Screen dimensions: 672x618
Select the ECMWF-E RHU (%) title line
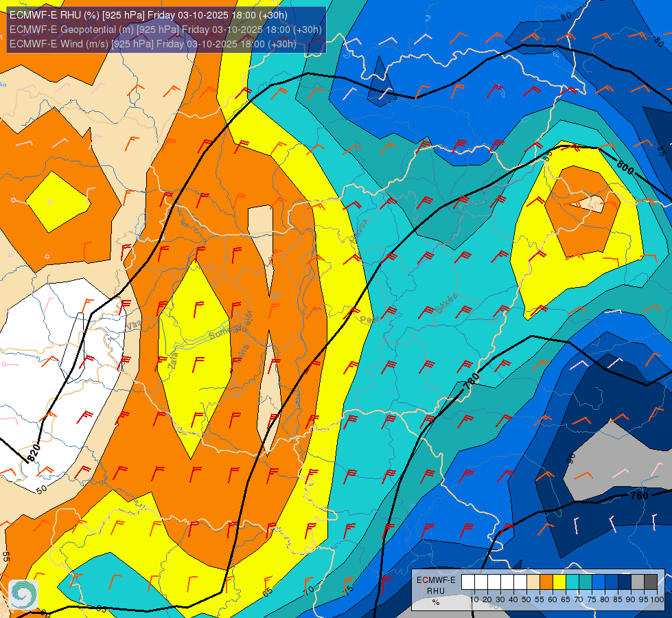[148, 15]
